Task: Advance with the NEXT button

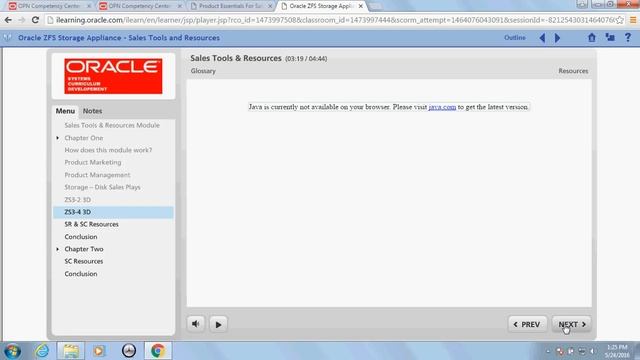Action: pos(571,324)
